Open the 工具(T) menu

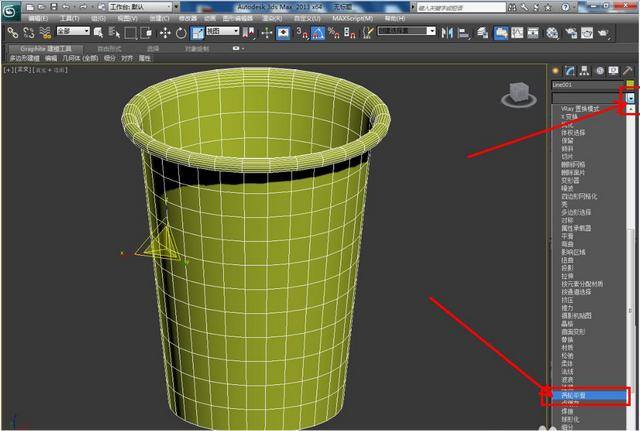[69, 19]
